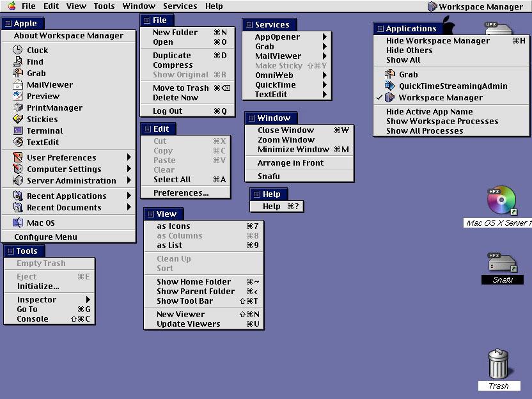Expand the Computer Settings submenu arrow

click(129, 168)
